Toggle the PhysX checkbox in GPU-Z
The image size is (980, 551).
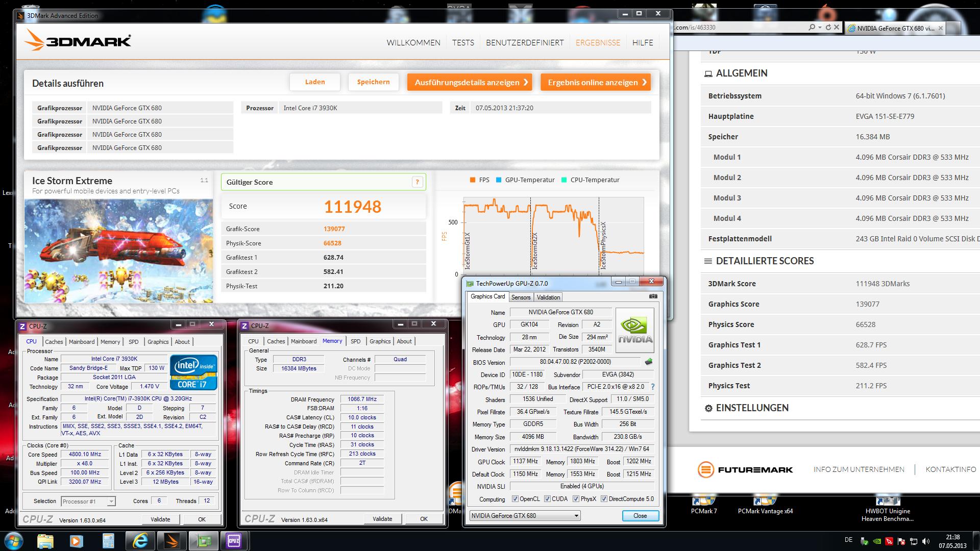pos(576,499)
